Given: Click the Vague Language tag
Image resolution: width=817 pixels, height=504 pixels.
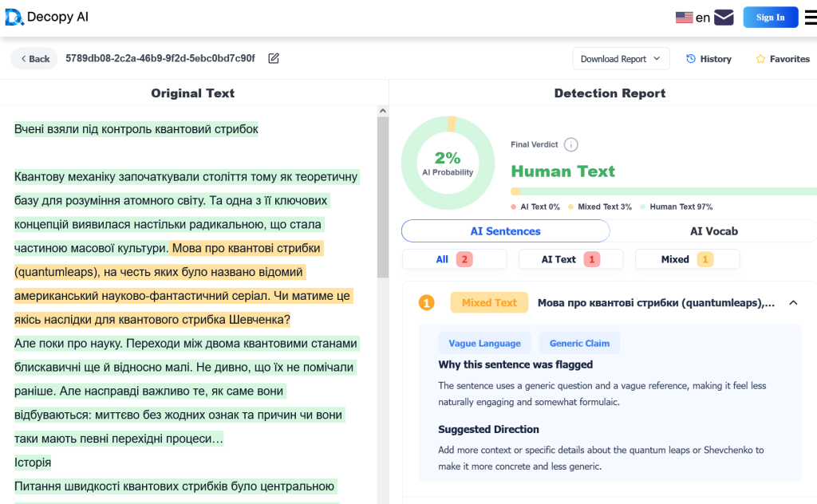Looking at the screenshot, I should pos(484,343).
